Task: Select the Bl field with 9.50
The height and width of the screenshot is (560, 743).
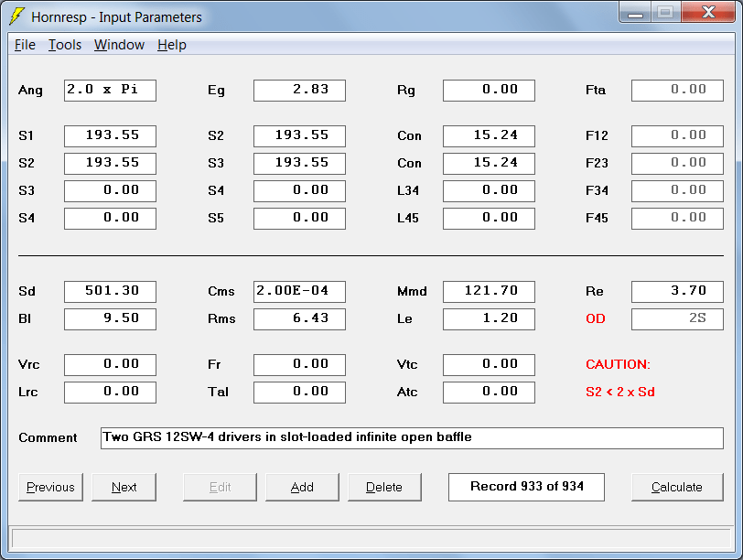Action: [110, 319]
